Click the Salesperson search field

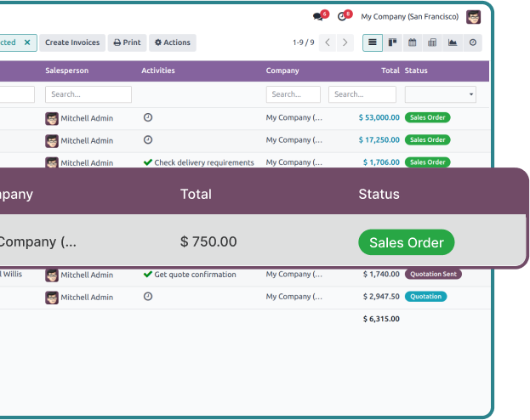coord(88,94)
